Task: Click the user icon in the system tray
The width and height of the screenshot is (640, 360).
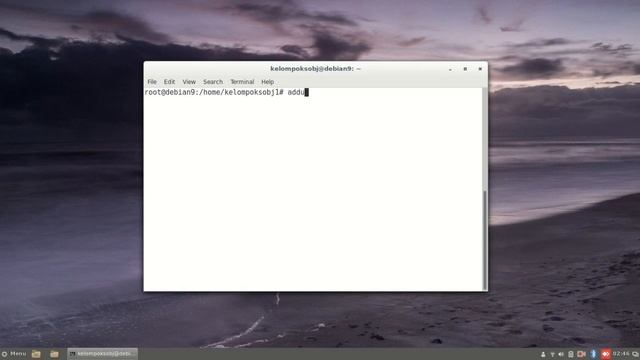Action: coord(543,354)
